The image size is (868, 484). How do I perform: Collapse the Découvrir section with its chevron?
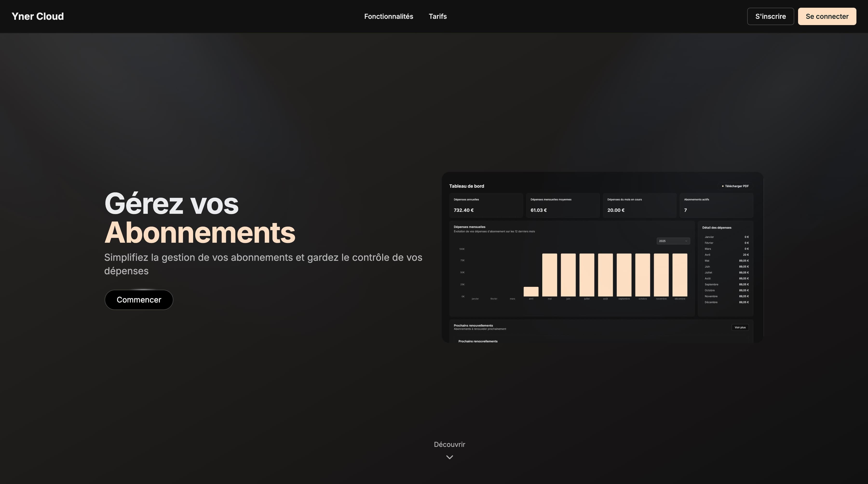coord(449,457)
